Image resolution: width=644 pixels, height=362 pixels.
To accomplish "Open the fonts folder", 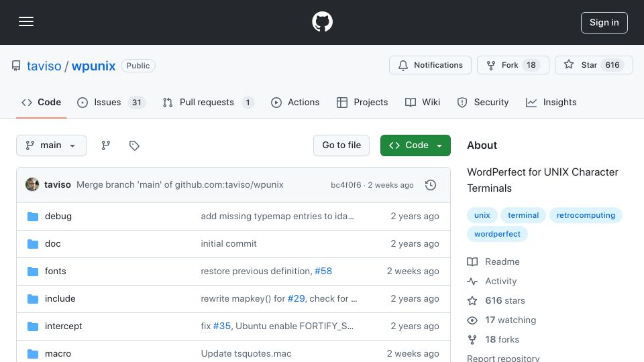I will click(x=55, y=271).
